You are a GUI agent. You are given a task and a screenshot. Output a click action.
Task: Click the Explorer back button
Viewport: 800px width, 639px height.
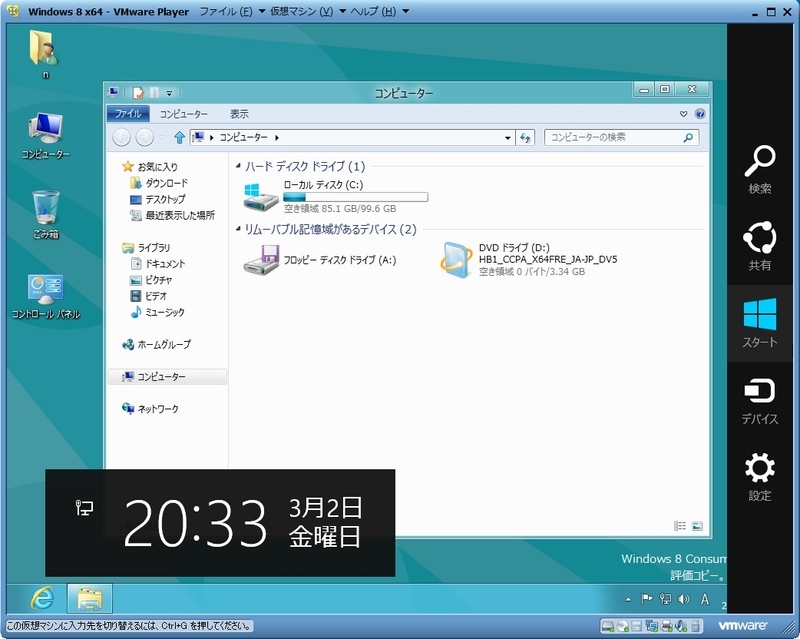pos(122,137)
